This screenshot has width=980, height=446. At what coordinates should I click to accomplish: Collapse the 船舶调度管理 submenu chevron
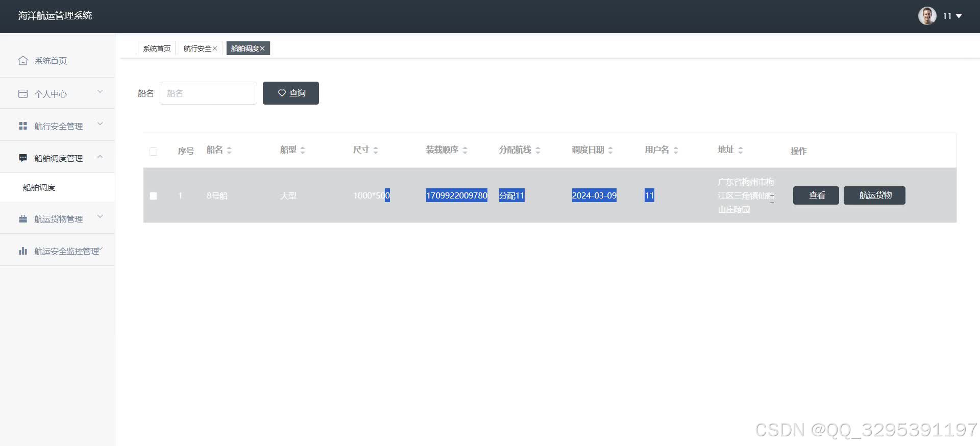click(100, 156)
